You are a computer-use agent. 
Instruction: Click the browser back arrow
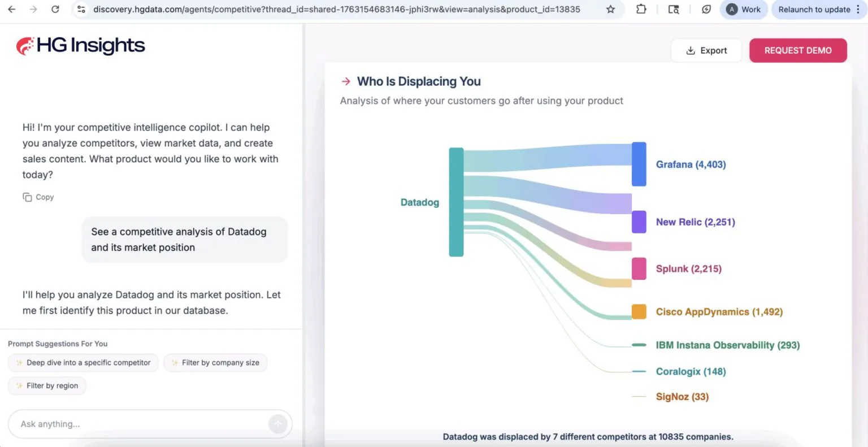11,9
